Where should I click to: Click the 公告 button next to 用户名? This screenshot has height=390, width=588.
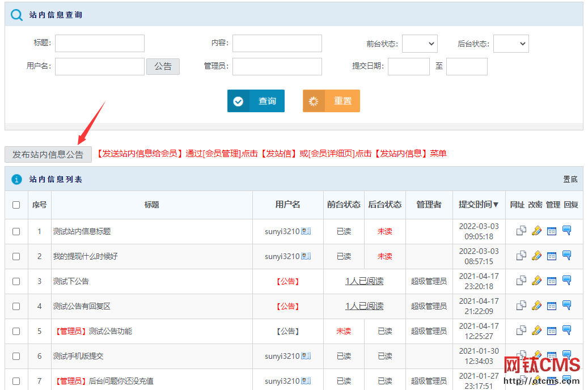coord(163,66)
